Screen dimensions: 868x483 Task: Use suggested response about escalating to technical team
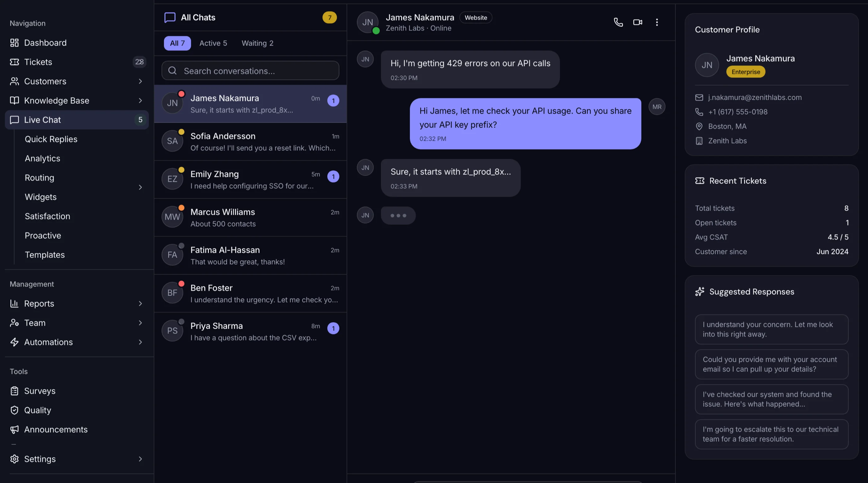click(x=771, y=434)
